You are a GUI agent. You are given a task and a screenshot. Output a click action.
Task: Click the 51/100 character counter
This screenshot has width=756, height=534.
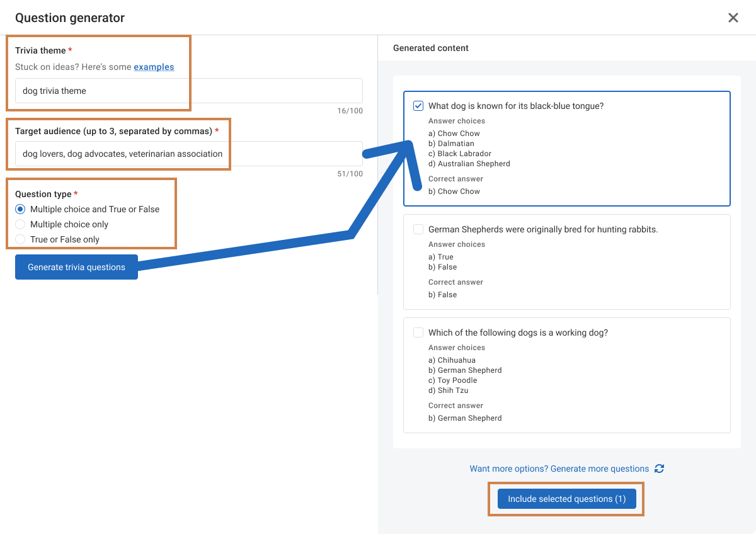350,174
